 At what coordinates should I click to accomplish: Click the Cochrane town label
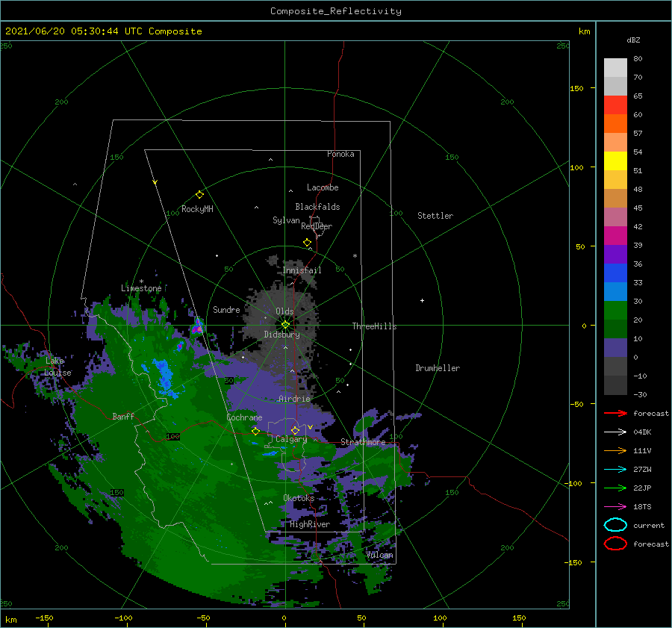pyautogui.click(x=244, y=417)
